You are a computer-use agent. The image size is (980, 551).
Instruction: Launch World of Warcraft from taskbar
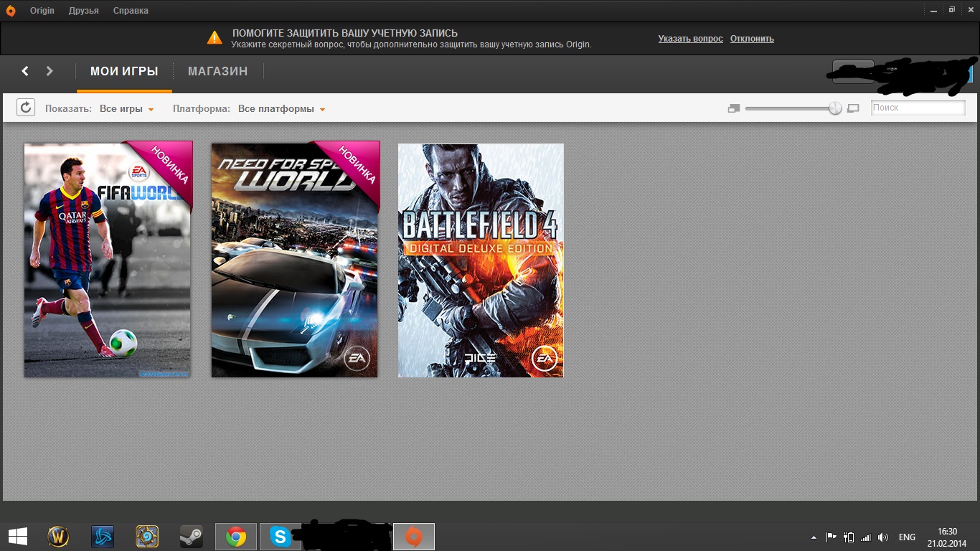58,536
